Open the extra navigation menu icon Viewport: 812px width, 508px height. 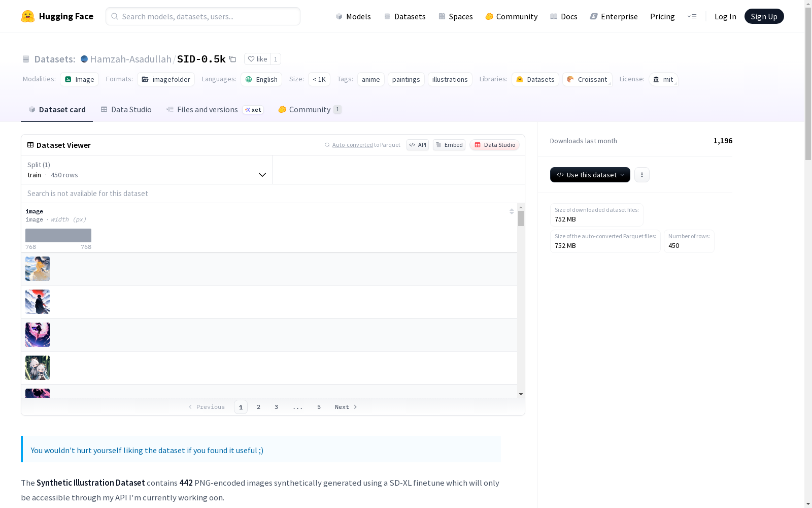tap(692, 16)
